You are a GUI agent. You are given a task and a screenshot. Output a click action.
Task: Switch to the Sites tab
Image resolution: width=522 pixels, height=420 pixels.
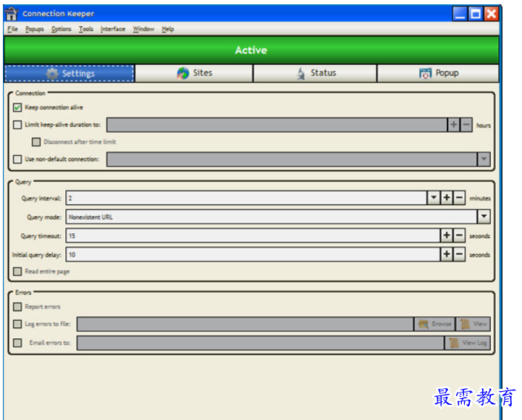pos(194,73)
